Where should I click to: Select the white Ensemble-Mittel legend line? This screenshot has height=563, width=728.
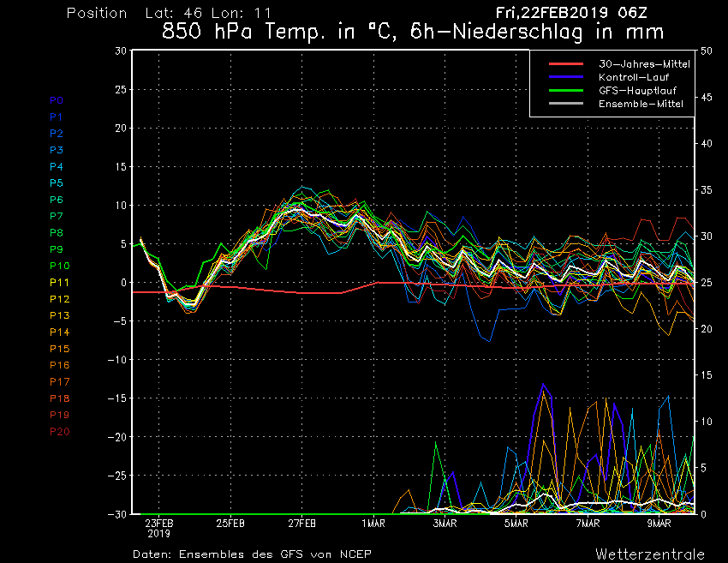566,103
